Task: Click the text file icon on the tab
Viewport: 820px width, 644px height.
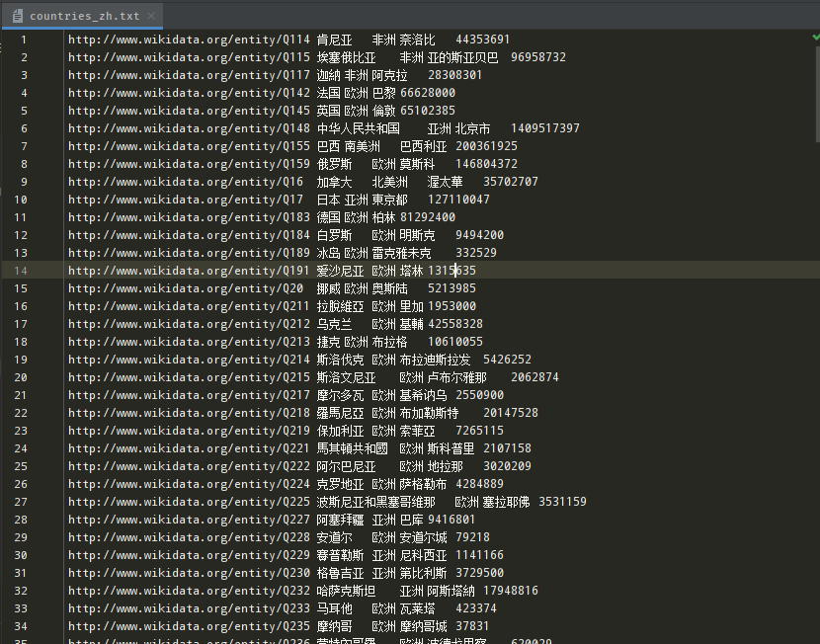Action: point(17,16)
